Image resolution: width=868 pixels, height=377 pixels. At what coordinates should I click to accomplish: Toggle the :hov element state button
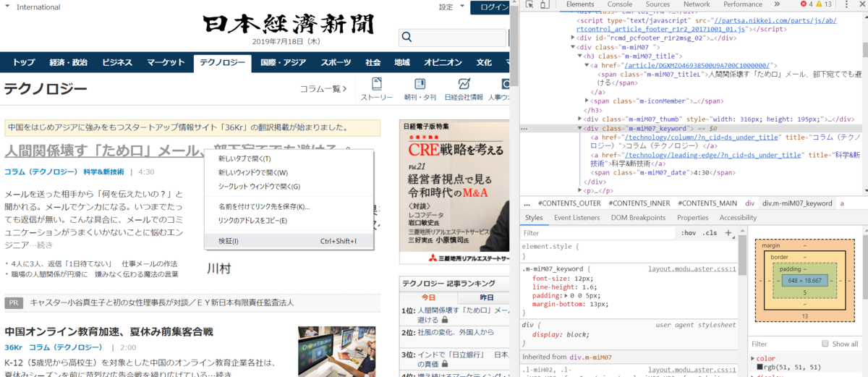tap(689, 233)
